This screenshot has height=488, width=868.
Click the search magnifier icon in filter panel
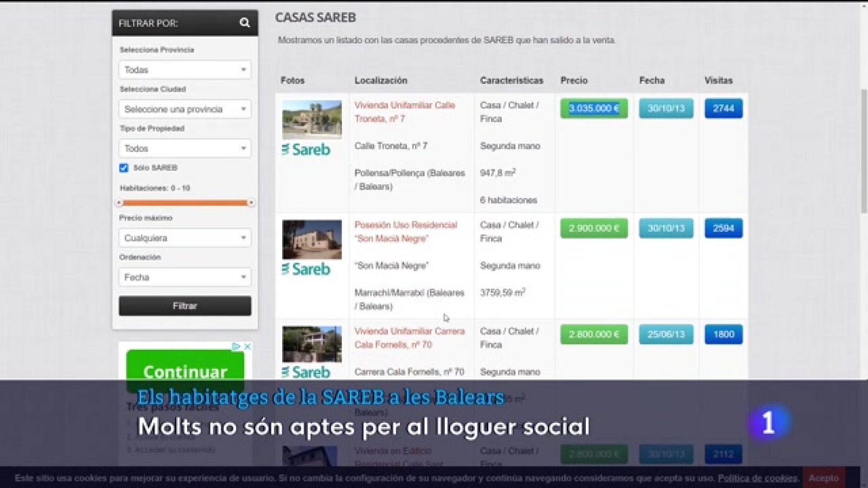coord(245,23)
